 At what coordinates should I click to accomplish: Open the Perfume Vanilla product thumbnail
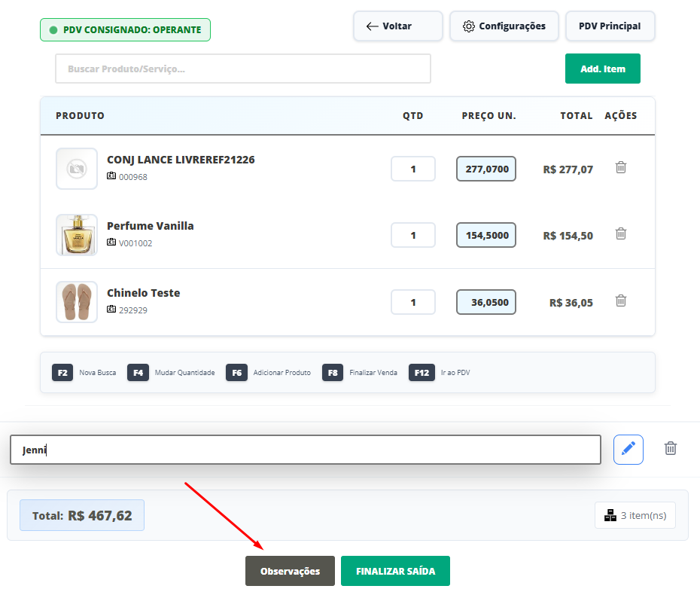[77, 235]
